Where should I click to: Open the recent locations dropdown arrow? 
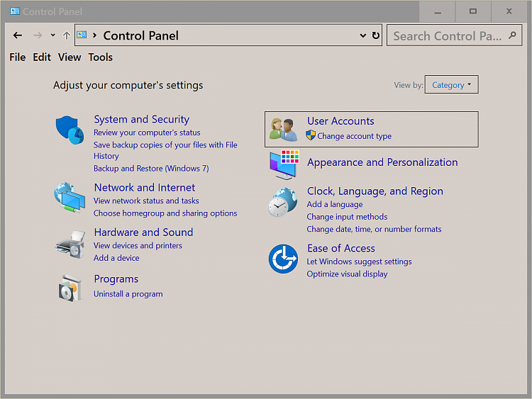52,35
